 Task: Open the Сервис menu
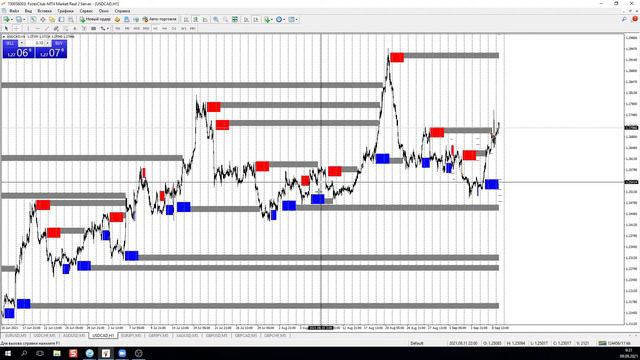click(86, 11)
